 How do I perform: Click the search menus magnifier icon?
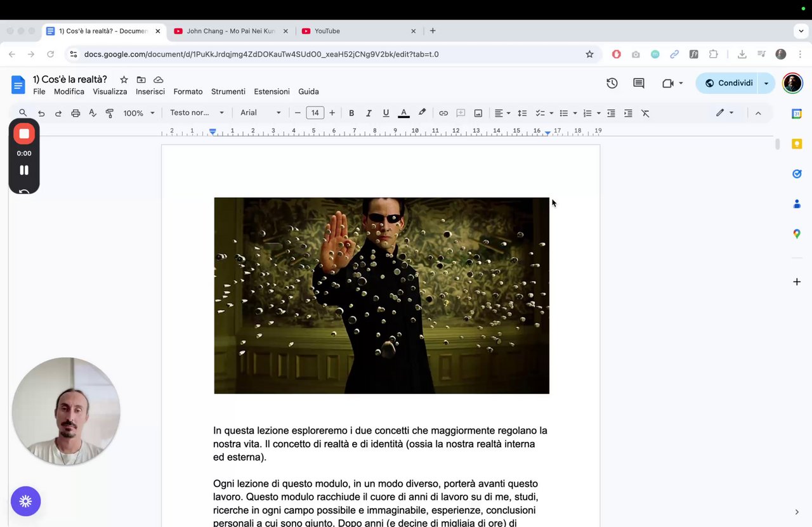point(23,113)
